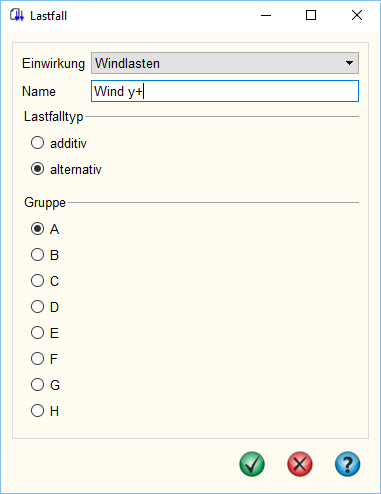The image size is (381, 494).
Task: Open help via blue question mark
Action: click(347, 464)
